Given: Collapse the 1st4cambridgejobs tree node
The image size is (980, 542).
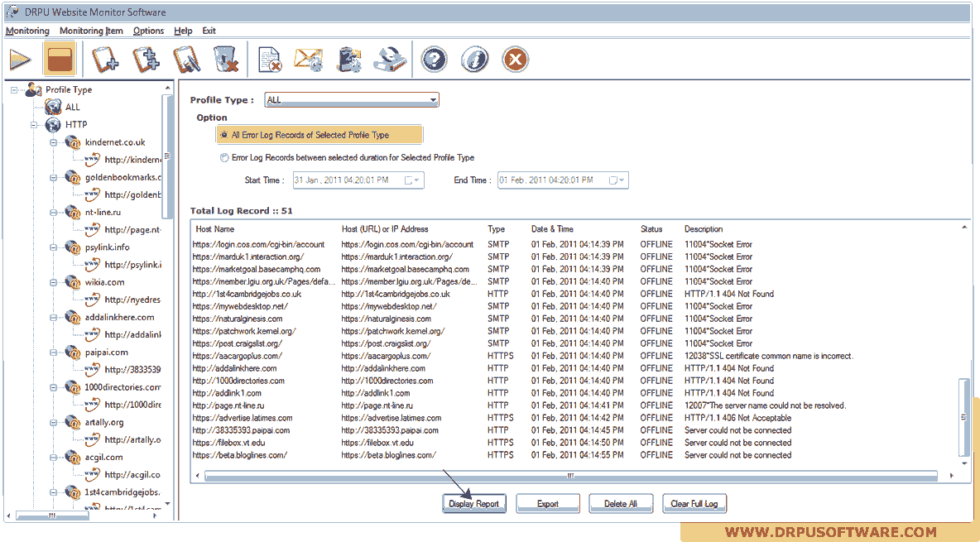Looking at the screenshot, I should click(54, 492).
